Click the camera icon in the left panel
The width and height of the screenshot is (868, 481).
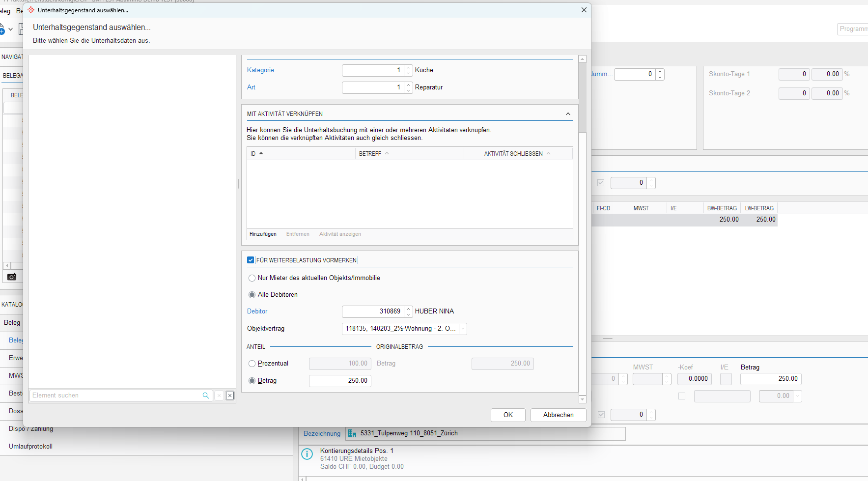12,277
